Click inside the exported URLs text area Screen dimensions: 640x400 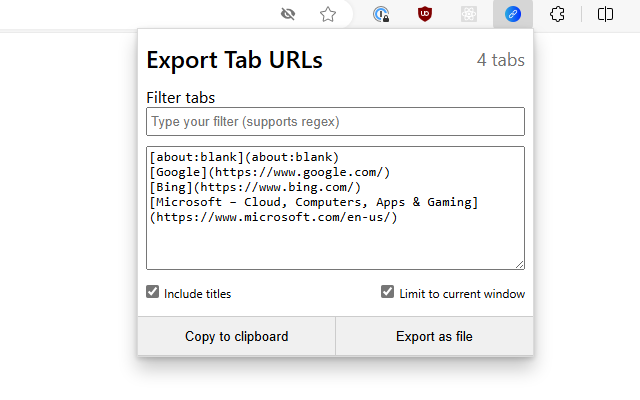click(335, 240)
